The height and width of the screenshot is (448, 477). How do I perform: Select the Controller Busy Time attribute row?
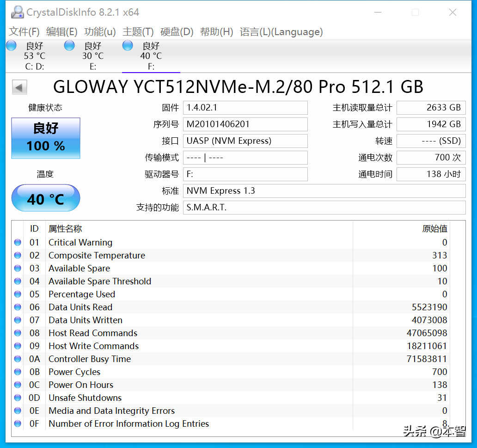click(231, 359)
